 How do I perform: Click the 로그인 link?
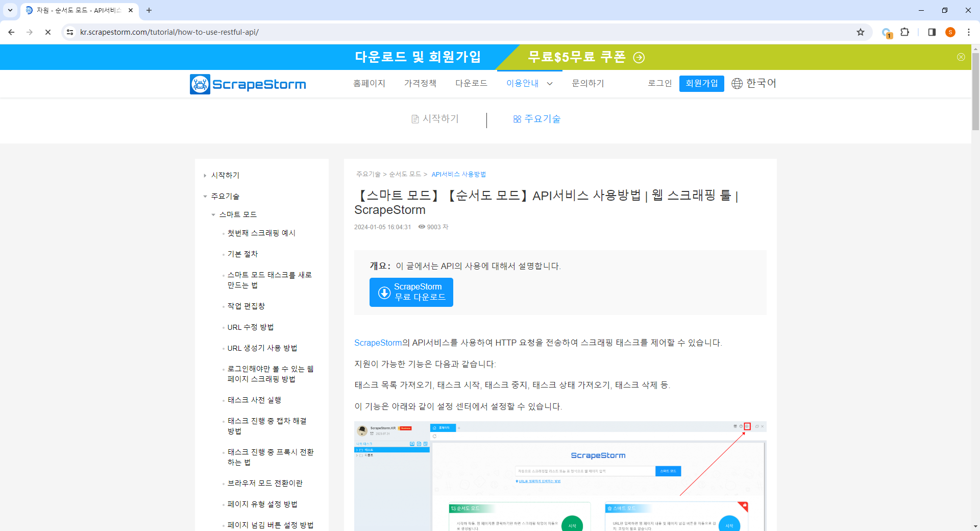pos(659,83)
